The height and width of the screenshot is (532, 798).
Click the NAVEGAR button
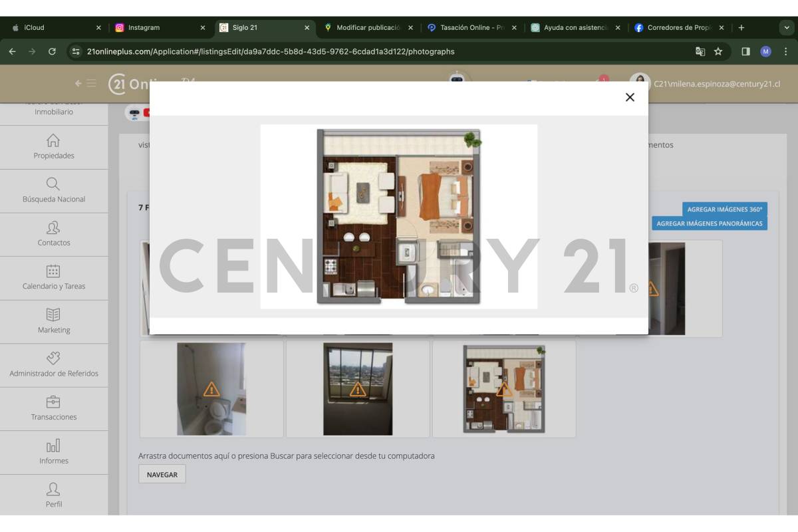click(x=162, y=475)
